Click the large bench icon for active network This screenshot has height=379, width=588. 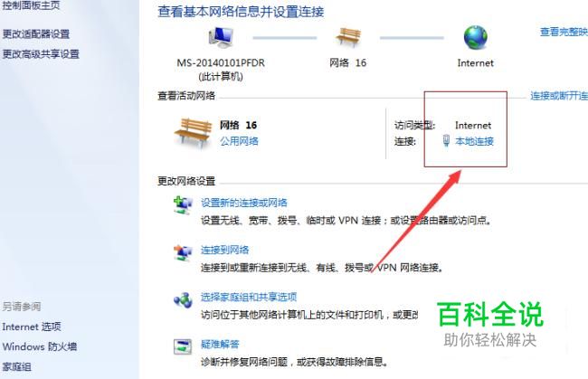(x=193, y=133)
